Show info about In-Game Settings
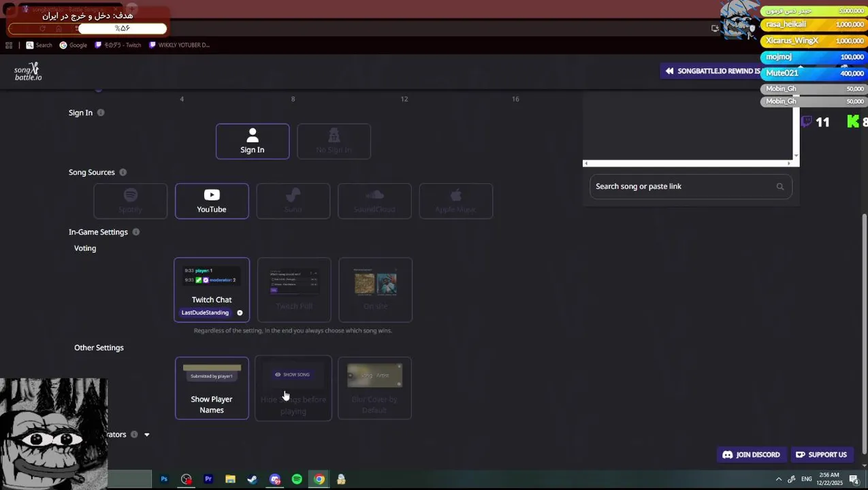 pyautogui.click(x=135, y=232)
